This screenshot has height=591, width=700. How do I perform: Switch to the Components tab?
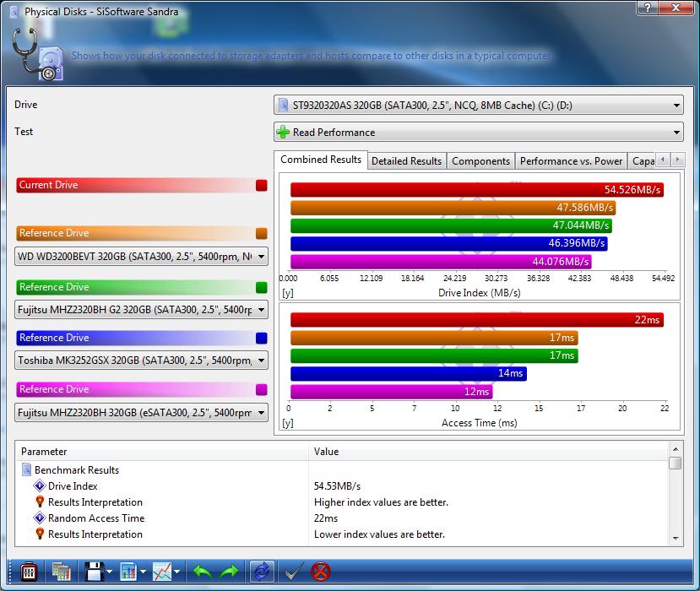tap(480, 161)
